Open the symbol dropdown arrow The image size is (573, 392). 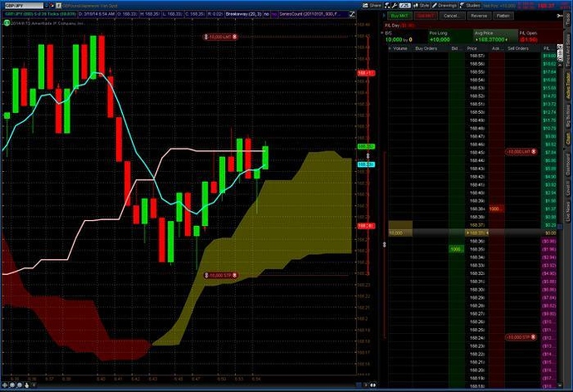[x=46, y=6]
